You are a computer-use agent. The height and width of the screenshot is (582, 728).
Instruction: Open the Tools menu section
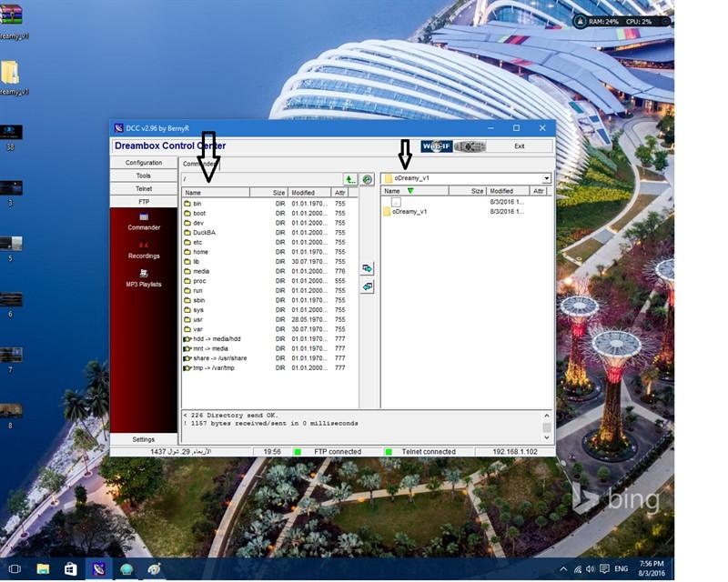coord(144,176)
